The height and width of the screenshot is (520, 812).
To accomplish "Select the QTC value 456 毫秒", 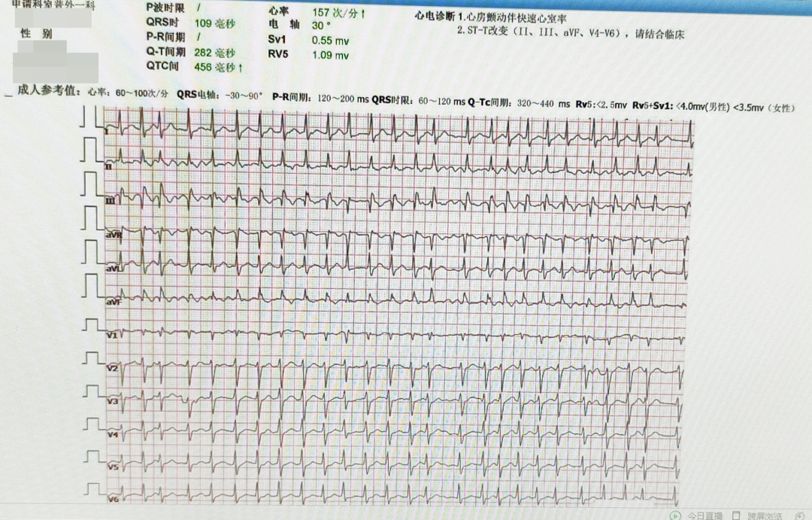I will [x=218, y=68].
